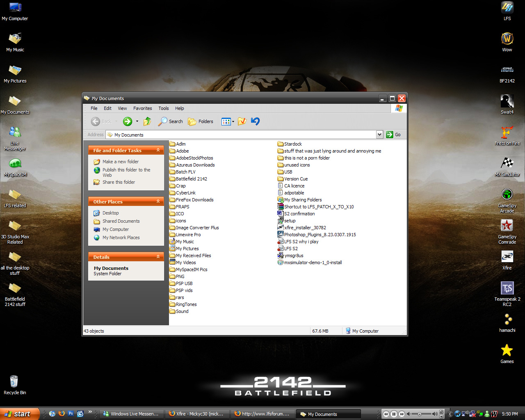This screenshot has width=525, height=420.
Task: Pause playback in taskbar media player
Action: pyautogui.click(x=394, y=414)
